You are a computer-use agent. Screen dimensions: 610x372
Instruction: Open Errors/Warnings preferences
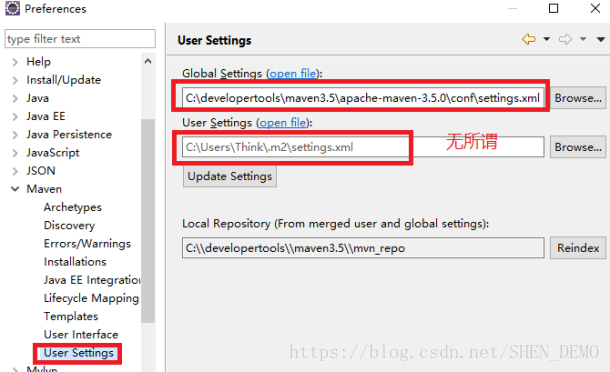pyautogui.click(x=87, y=244)
